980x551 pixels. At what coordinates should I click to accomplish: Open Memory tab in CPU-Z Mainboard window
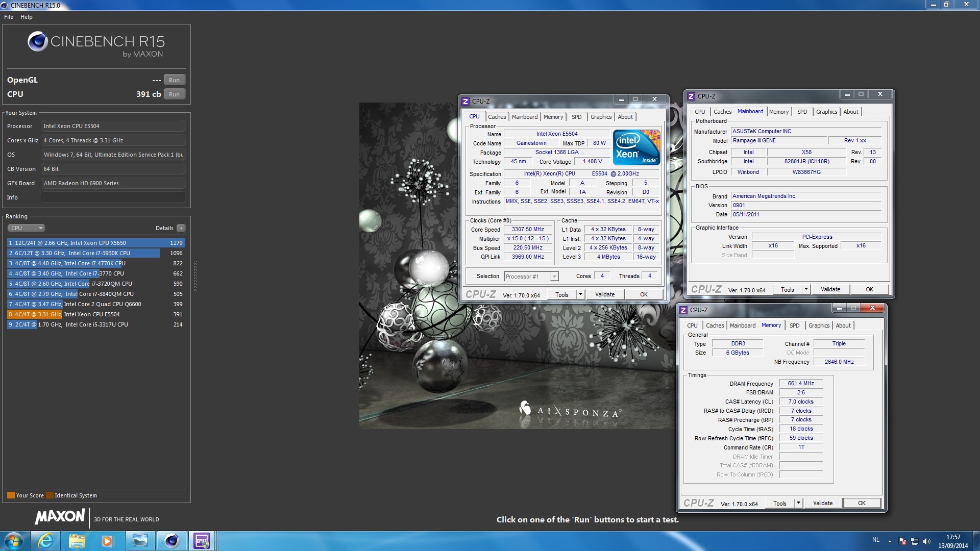[x=778, y=112]
